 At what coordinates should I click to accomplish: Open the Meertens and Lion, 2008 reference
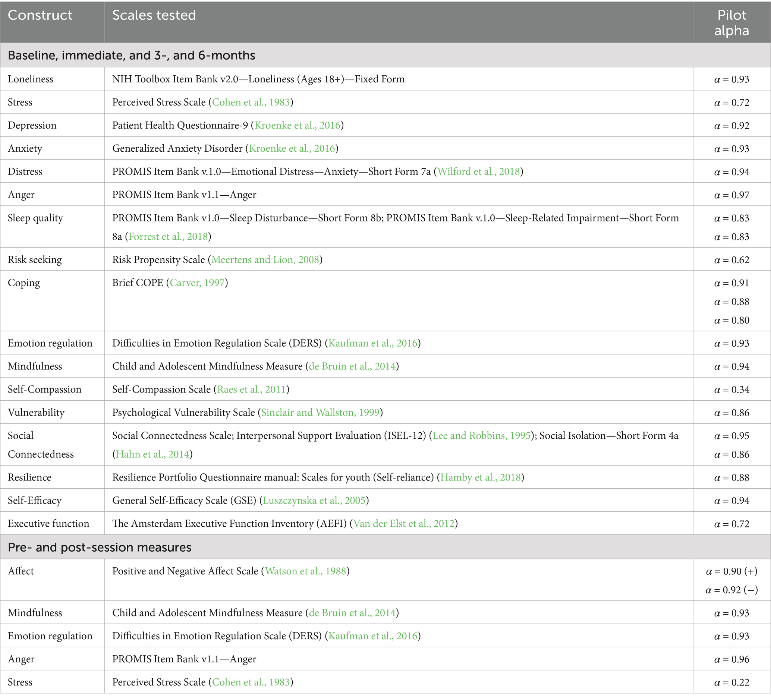point(265,259)
